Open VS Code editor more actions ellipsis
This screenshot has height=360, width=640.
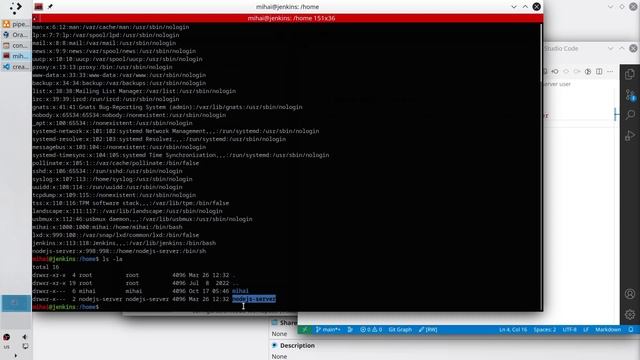click(x=610, y=71)
